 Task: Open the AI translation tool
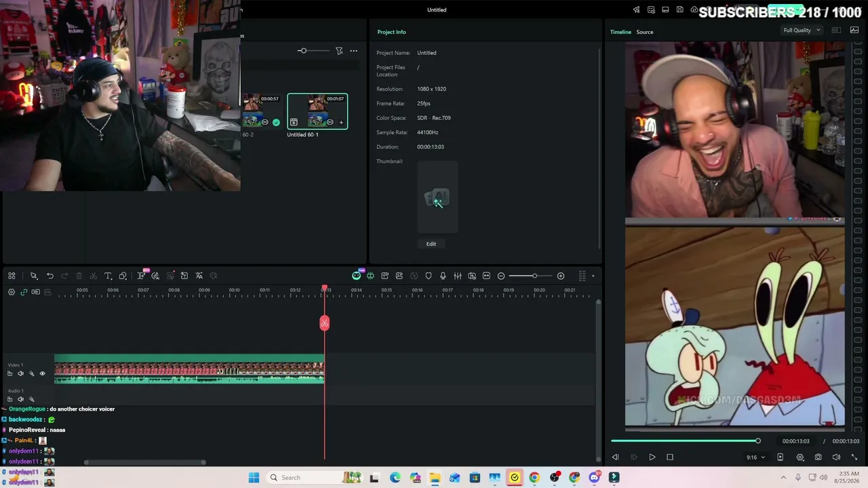pyautogui.click(x=199, y=276)
